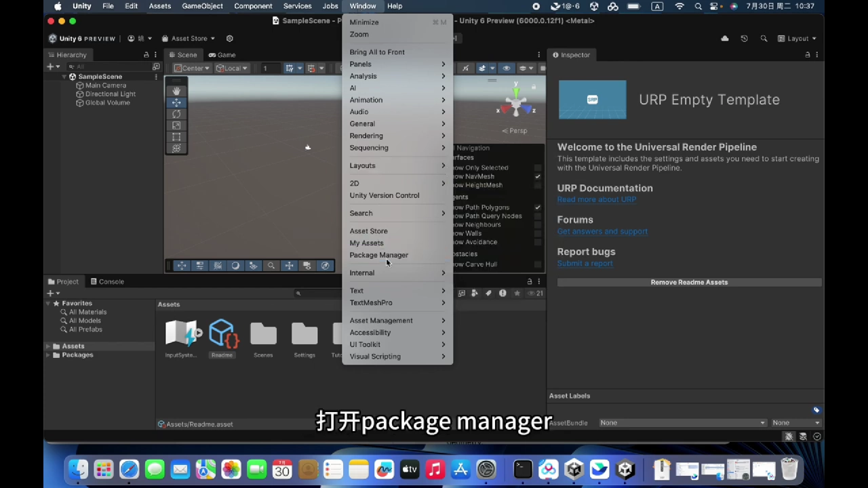Image resolution: width=868 pixels, height=488 pixels.
Task: Open the Panels submenu
Action: tap(397, 64)
